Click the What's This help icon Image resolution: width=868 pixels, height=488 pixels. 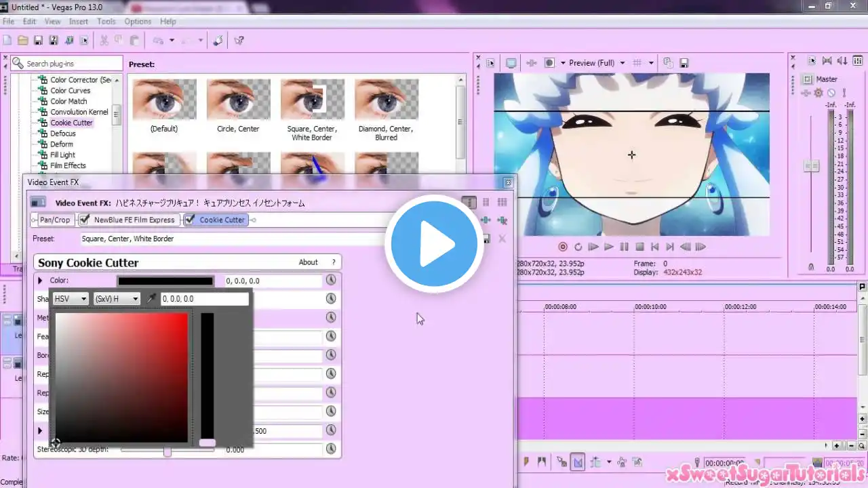[x=239, y=41]
